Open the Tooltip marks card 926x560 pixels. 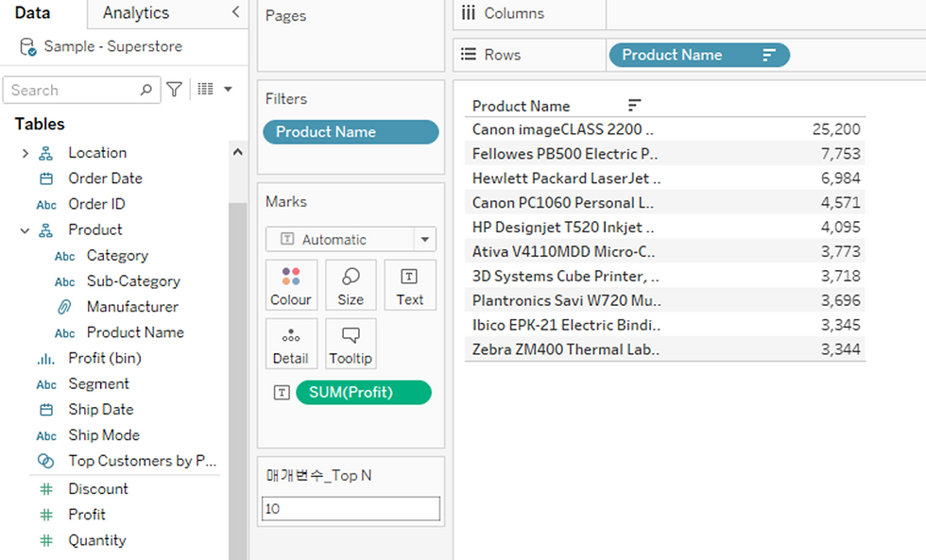click(351, 344)
